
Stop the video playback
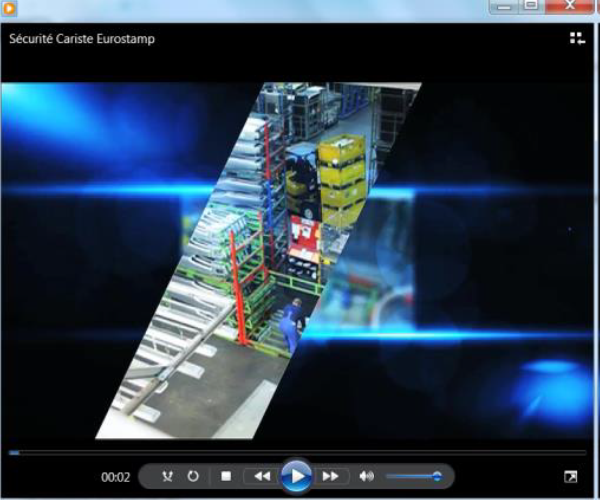pyautogui.click(x=226, y=476)
